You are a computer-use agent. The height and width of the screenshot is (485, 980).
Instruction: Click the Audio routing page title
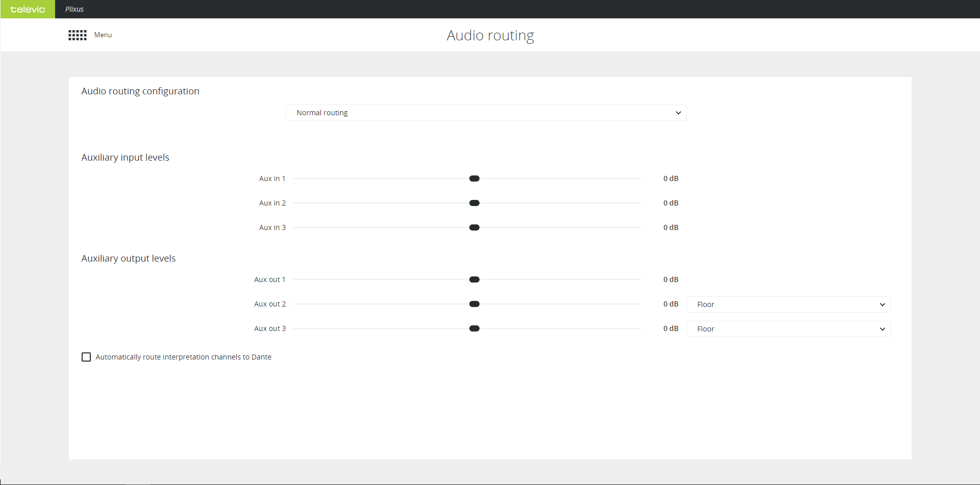click(x=490, y=35)
